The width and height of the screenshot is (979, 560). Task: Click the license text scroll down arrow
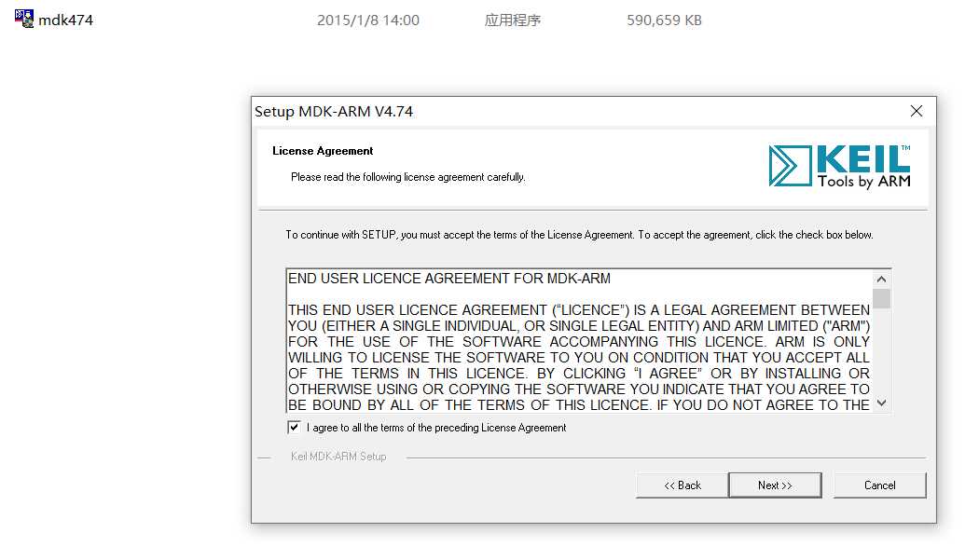881,403
